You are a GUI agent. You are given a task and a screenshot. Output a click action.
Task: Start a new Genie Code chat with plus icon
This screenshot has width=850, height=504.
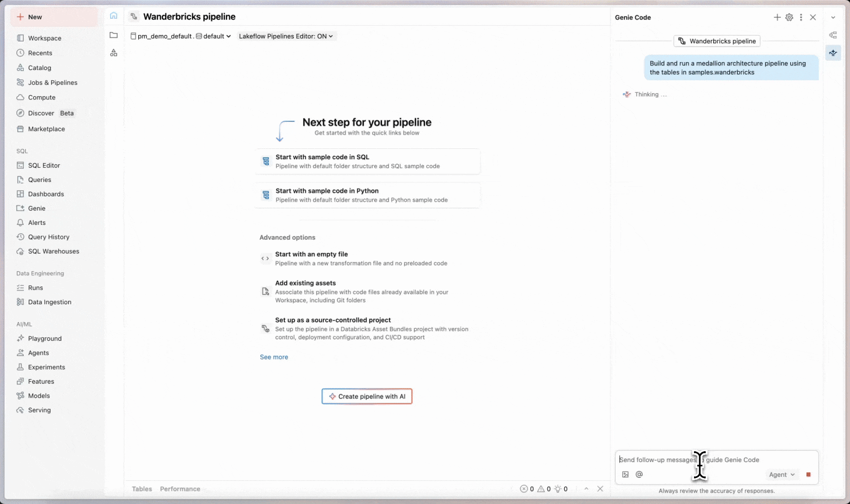click(777, 17)
